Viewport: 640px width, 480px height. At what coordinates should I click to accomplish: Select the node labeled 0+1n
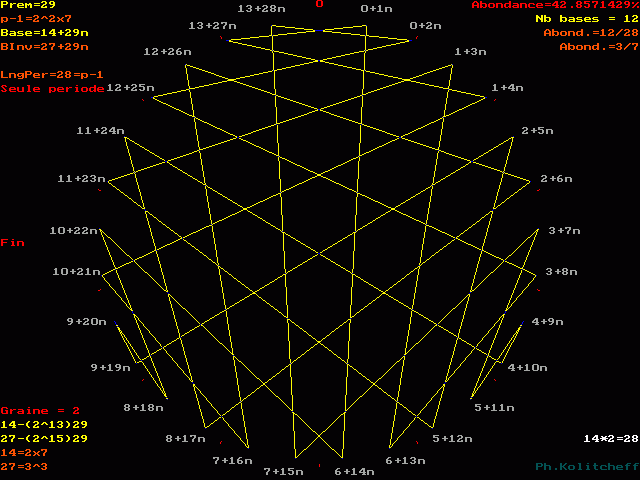click(x=376, y=9)
